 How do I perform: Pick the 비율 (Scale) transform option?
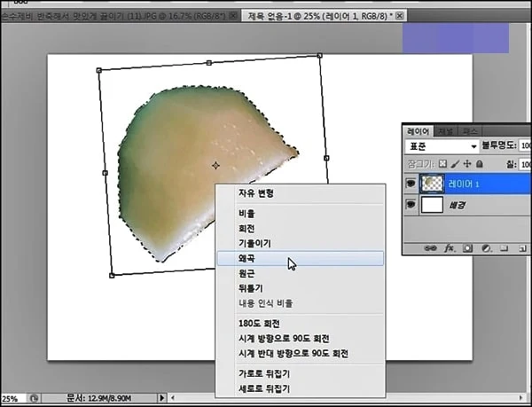pos(301,214)
